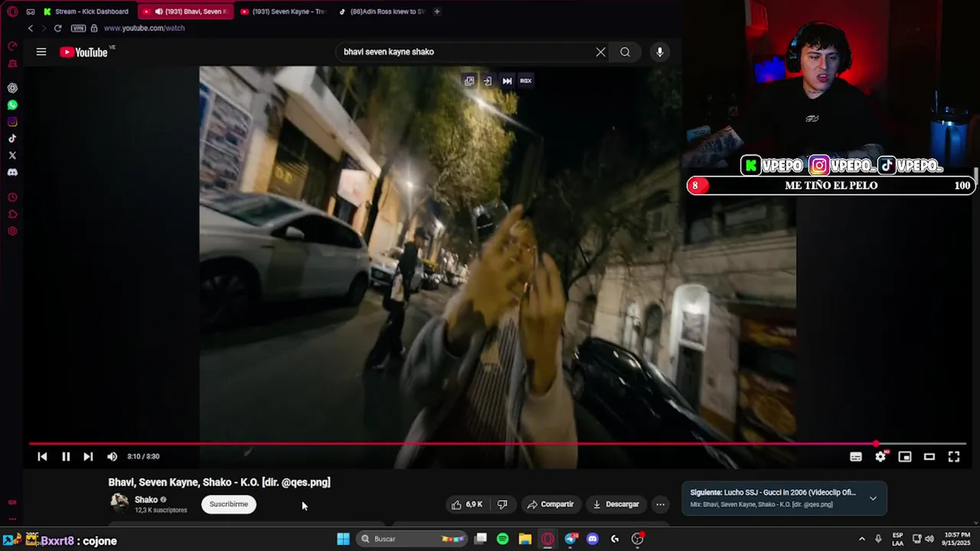This screenshot has width=980, height=551.
Task: Toggle the VPN badge in address bar
Action: coord(78,28)
